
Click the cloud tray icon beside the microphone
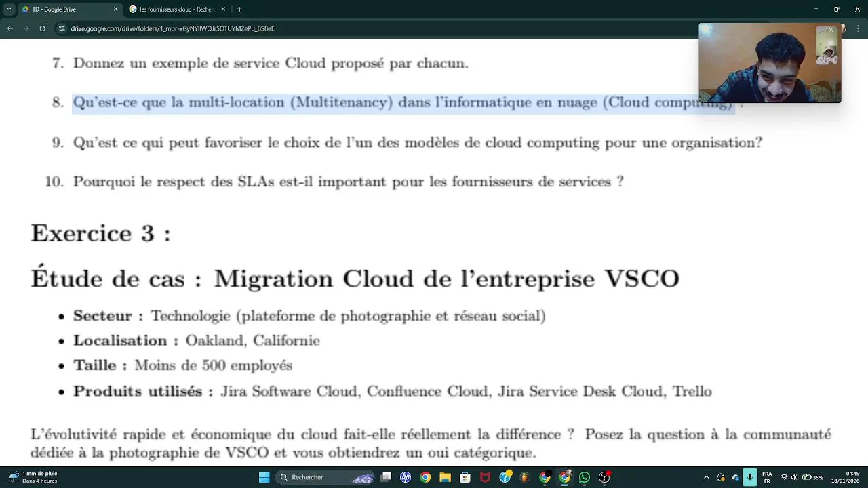[x=735, y=477]
